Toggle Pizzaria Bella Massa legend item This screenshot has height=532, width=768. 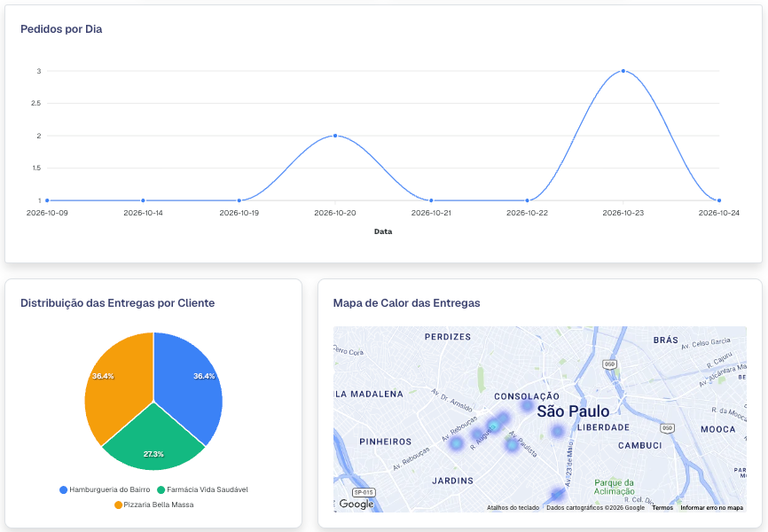[153, 505]
